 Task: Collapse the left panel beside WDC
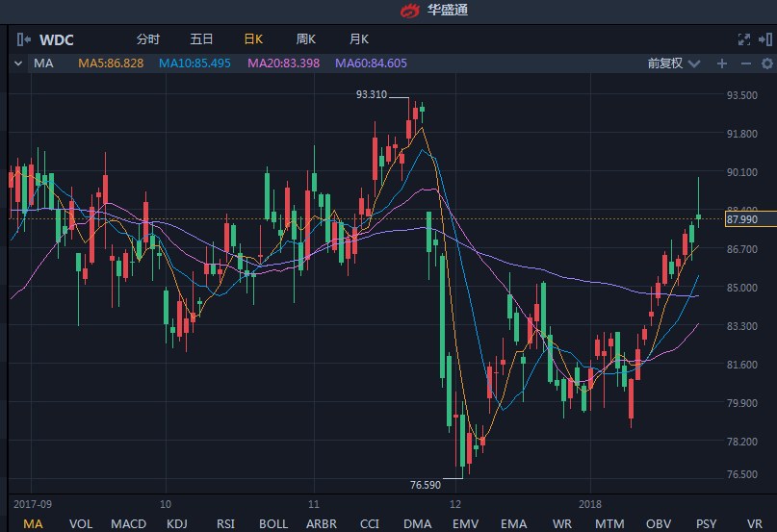point(23,39)
